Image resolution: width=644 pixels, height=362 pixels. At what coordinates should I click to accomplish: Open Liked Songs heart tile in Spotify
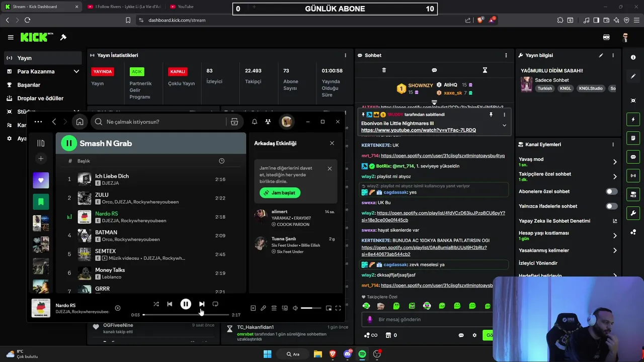41,180
